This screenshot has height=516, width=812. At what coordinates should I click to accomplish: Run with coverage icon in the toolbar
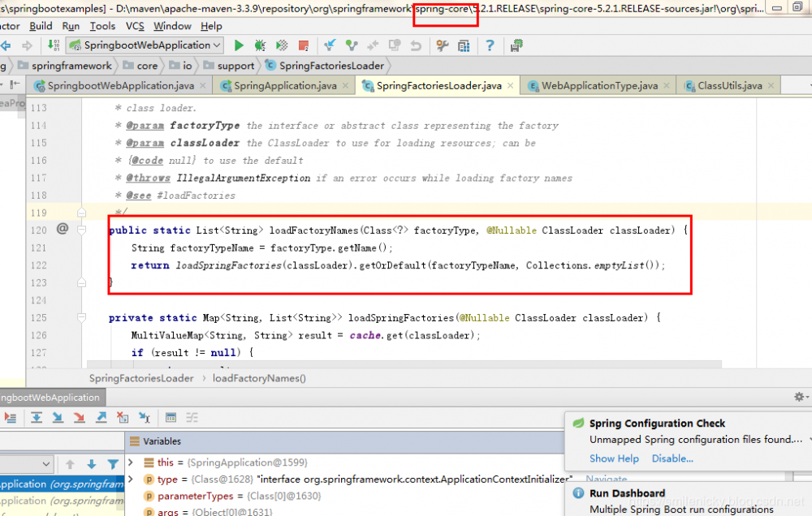pyautogui.click(x=282, y=45)
